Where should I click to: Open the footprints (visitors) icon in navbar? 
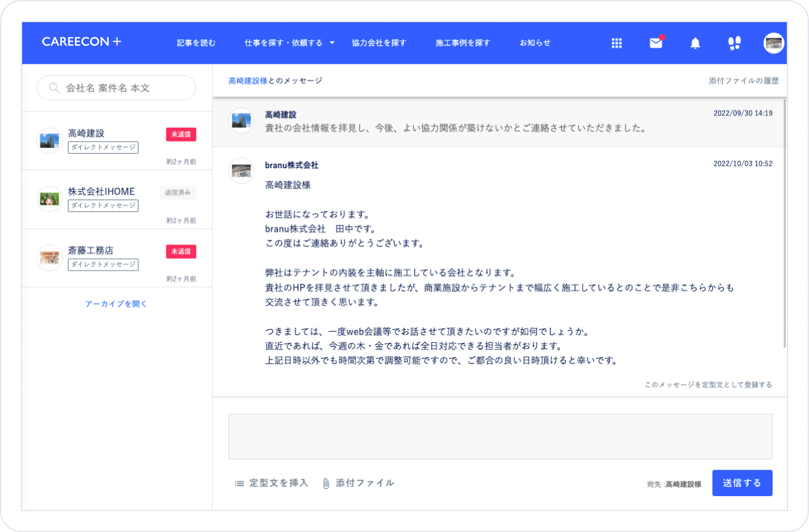tap(733, 43)
